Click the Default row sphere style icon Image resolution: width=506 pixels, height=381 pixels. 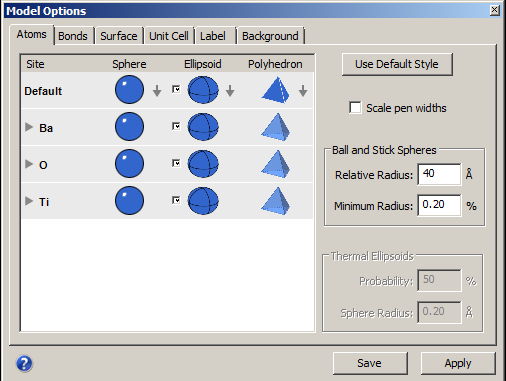129,90
